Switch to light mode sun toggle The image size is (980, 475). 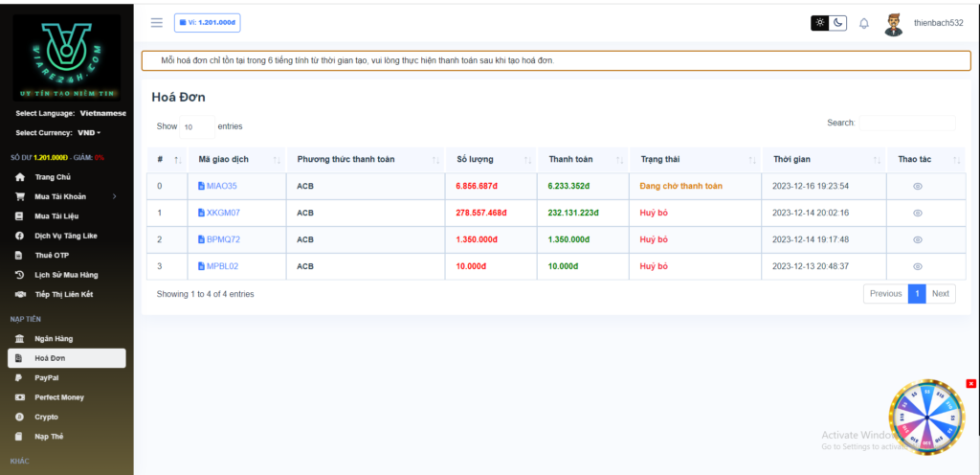click(820, 23)
